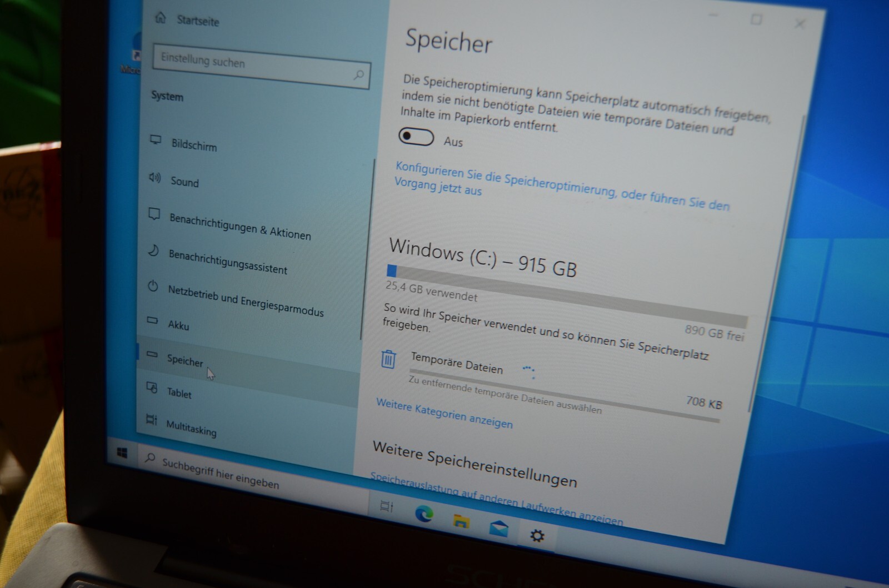This screenshot has width=889, height=588.
Task: Toggle Speicheroptimierung switch on
Action: pos(416,137)
